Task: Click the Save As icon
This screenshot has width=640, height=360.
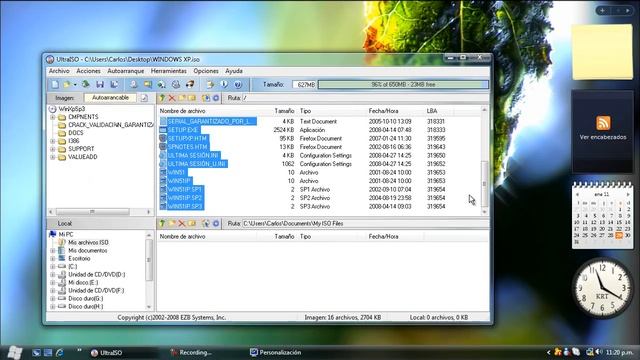Action: 114,84
